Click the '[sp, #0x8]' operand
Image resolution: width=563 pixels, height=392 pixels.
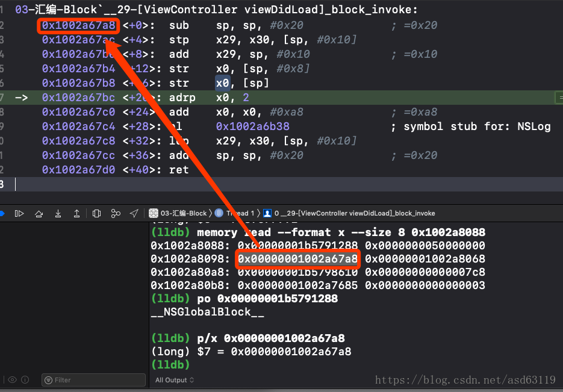pos(276,68)
